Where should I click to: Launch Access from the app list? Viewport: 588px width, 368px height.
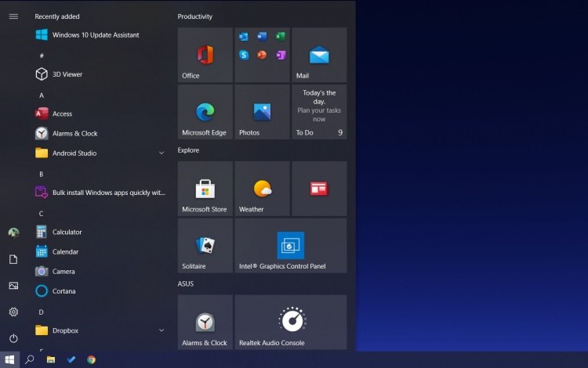[x=100, y=114]
